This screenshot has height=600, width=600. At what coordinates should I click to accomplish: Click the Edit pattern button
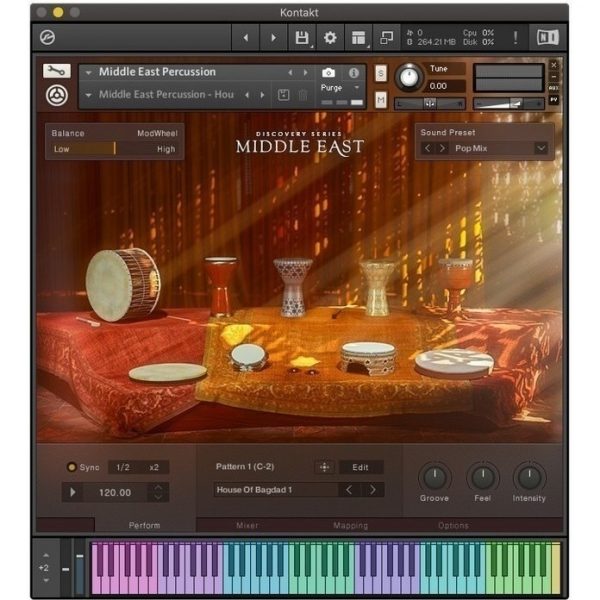[x=360, y=467]
